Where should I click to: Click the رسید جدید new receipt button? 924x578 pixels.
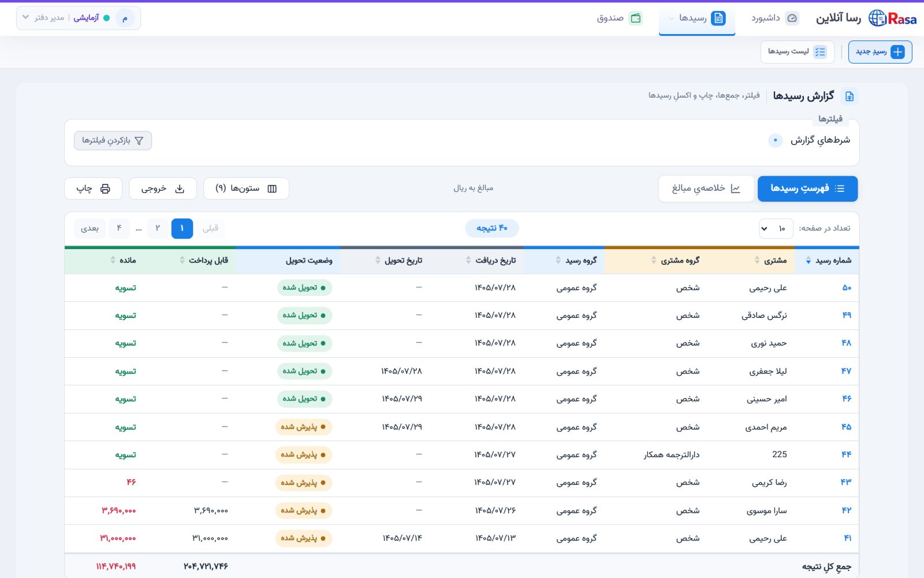[880, 52]
